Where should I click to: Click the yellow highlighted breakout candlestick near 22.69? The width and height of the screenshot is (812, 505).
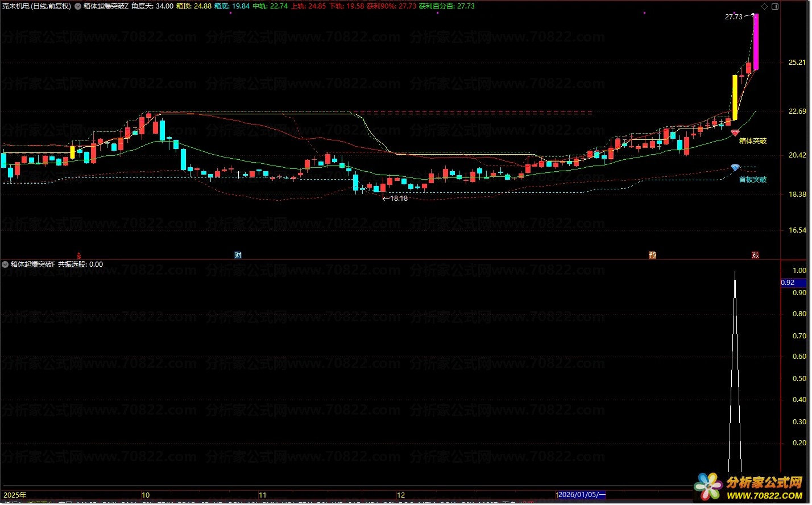click(x=735, y=97)
